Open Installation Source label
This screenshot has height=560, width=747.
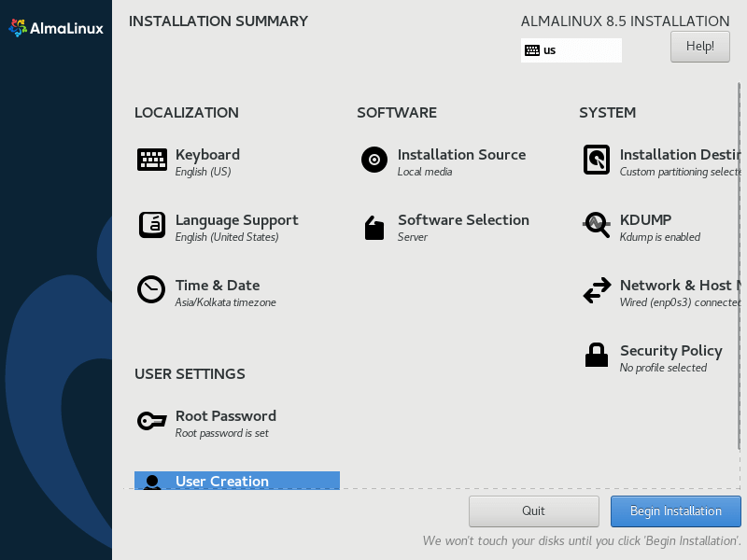click(461, 155)
